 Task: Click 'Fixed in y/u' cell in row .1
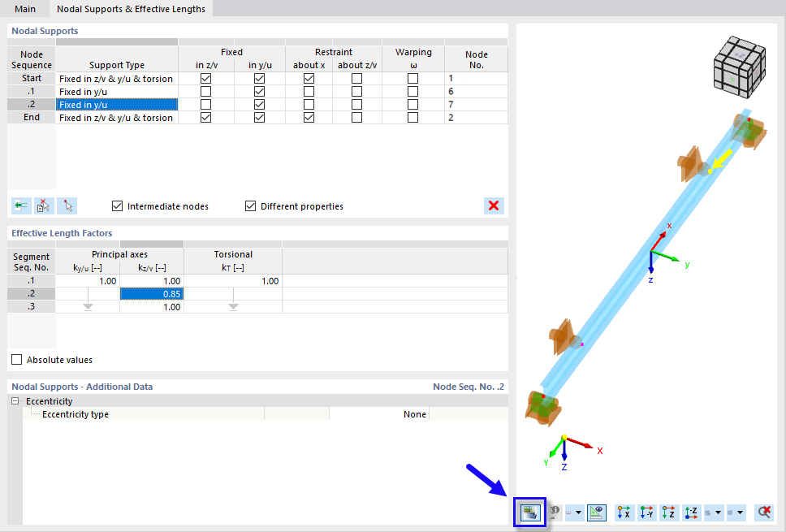[x=117, y=91]
